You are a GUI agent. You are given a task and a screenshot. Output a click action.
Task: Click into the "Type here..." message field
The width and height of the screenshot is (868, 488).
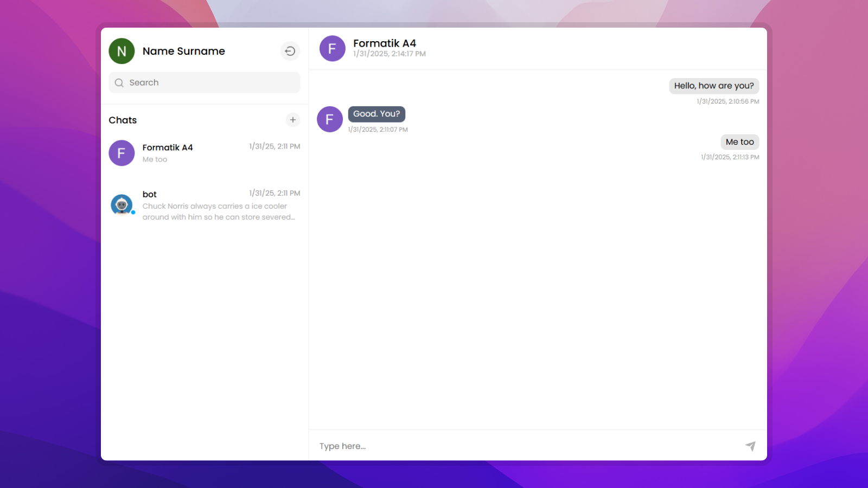point(526,446)
